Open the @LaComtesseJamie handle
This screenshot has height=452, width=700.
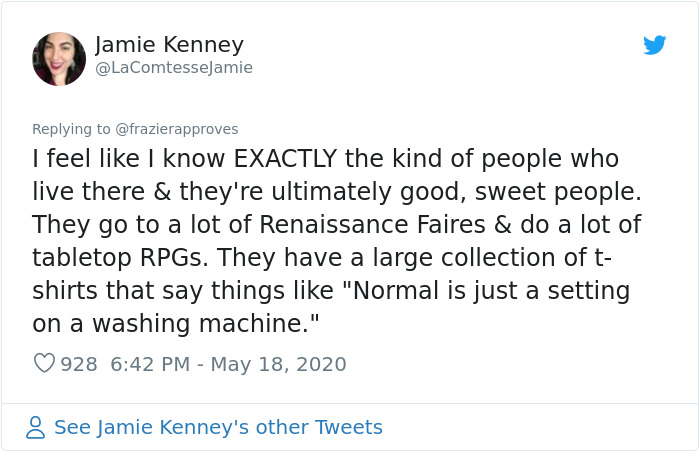pyautogui.click(x=174, y=68)
